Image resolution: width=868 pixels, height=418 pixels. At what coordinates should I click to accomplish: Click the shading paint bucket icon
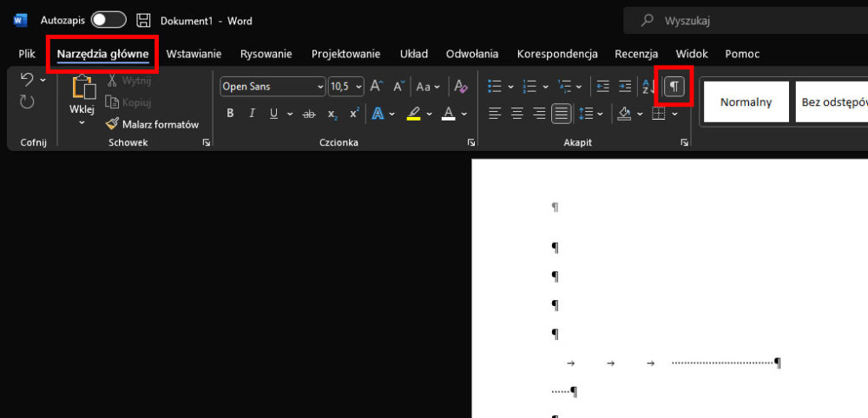(624, 114)
